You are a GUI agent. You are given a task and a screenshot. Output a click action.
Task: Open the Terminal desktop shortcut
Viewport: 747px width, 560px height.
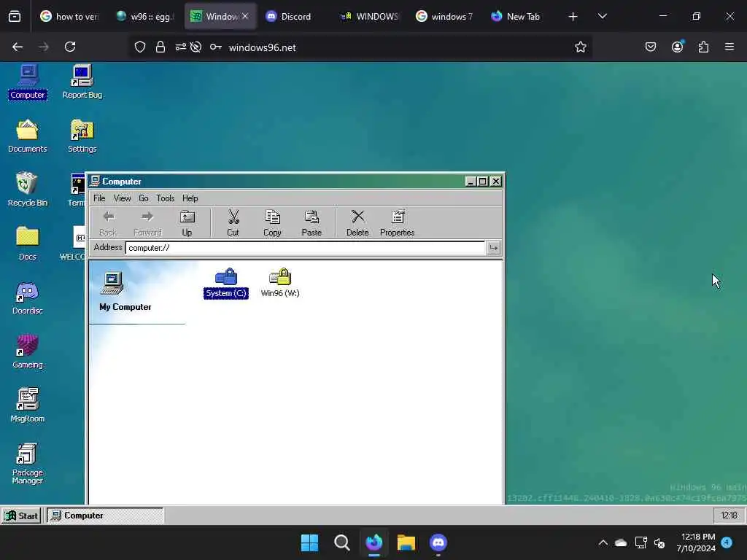click(76, 190)
